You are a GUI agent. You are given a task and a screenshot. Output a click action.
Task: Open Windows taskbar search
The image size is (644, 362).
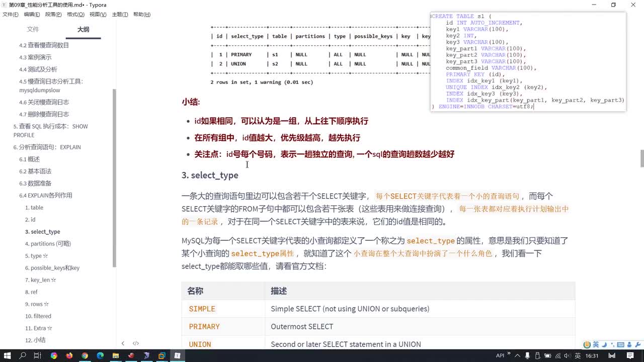[23, 355]
